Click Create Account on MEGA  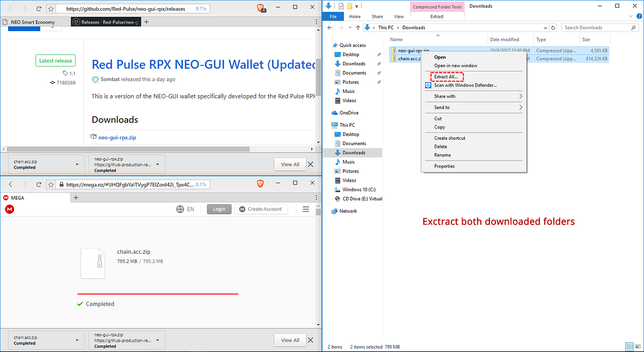(x=261, y=209)
